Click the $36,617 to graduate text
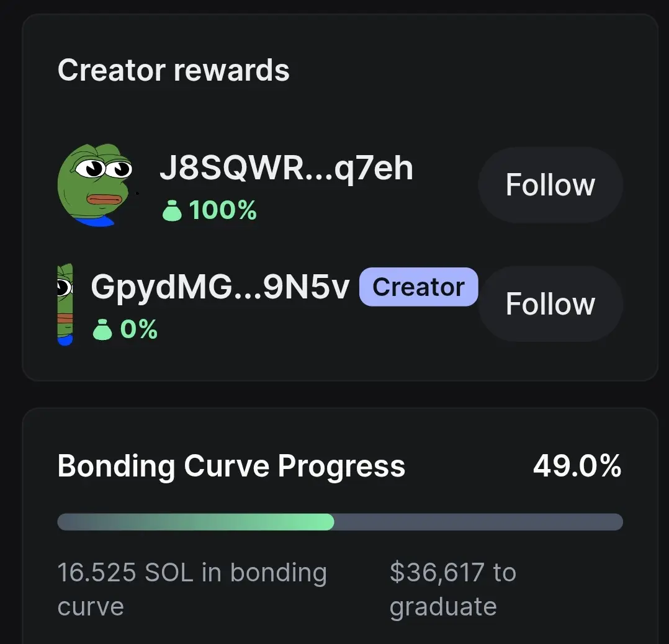Screen dimensions: 669x644 (452, 588)
